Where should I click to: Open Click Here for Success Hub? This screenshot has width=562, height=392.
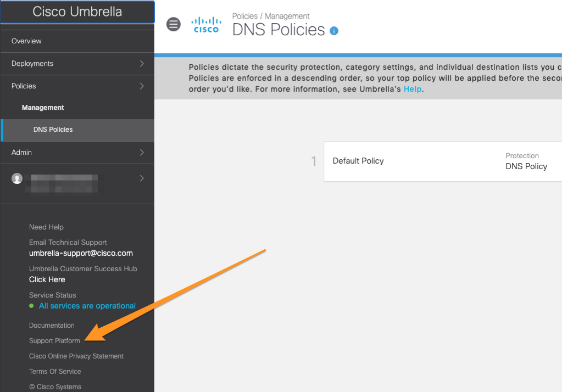47,279
